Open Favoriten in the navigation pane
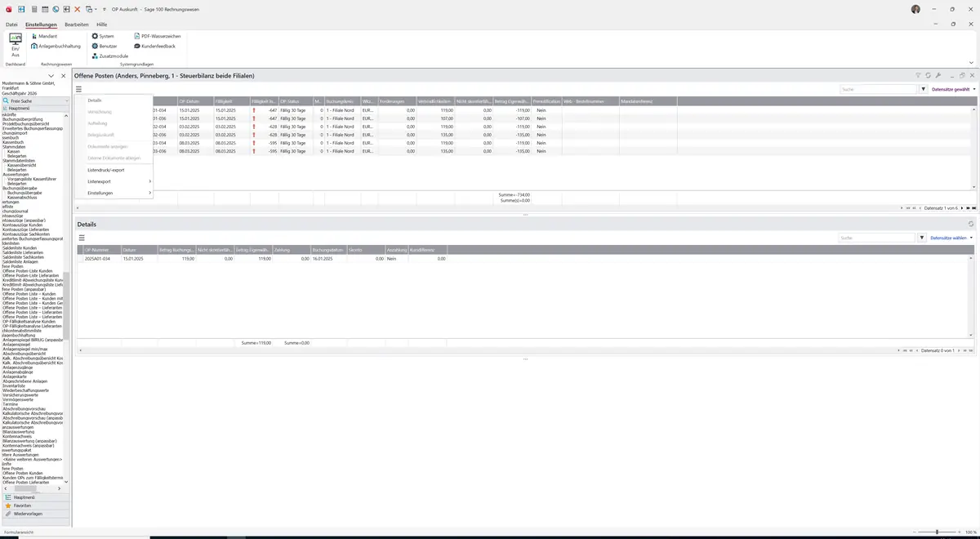The height and width of the screenshot is (539, 980). (35, 506)
